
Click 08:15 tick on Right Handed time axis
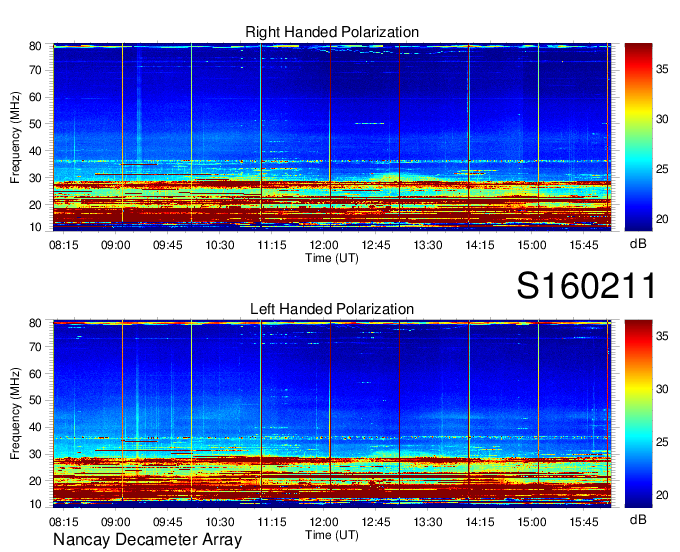(64, 245)
